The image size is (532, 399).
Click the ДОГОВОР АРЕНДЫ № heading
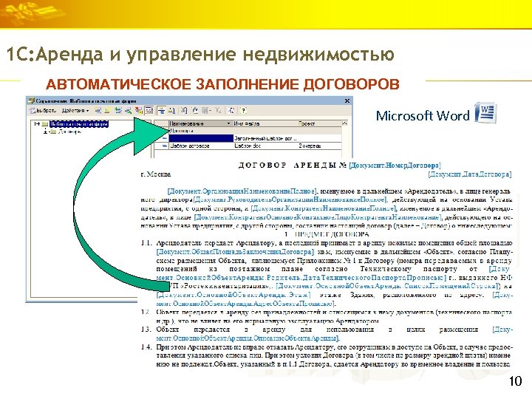click(x=292, y=166)
